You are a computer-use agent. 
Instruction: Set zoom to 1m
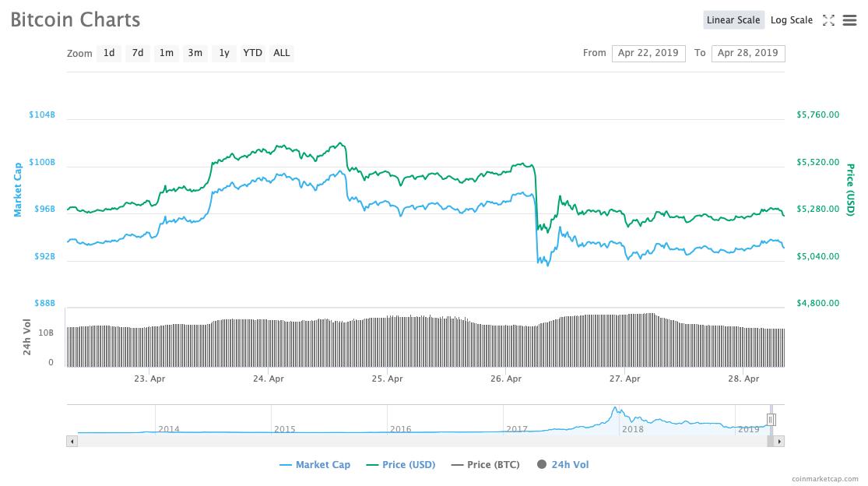(x=167, y=53)
